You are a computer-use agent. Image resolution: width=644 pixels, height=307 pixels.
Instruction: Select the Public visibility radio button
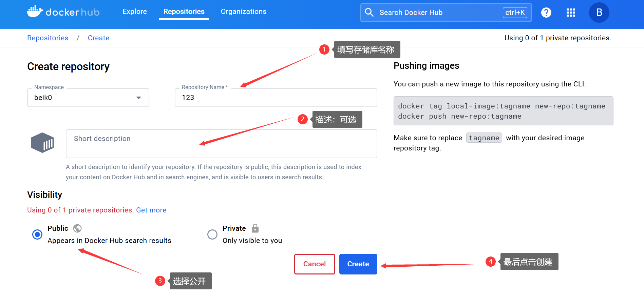tap(37, 234)
